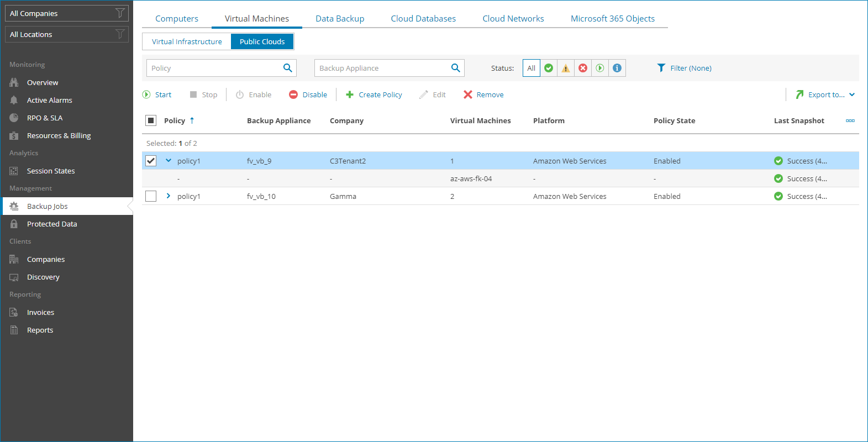Click the Policy column sort arrow
This screenshot has height=442, width=868.
coord(192,120)
